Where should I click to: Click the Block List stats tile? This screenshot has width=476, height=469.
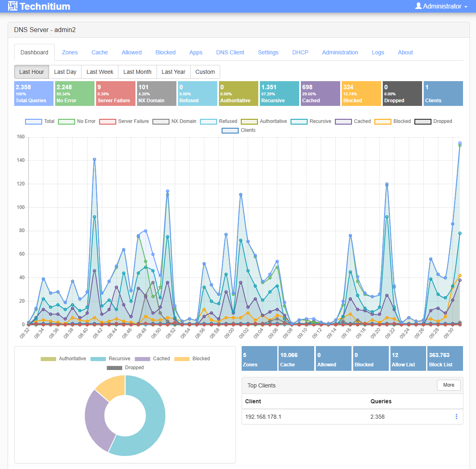click(445, 359)
